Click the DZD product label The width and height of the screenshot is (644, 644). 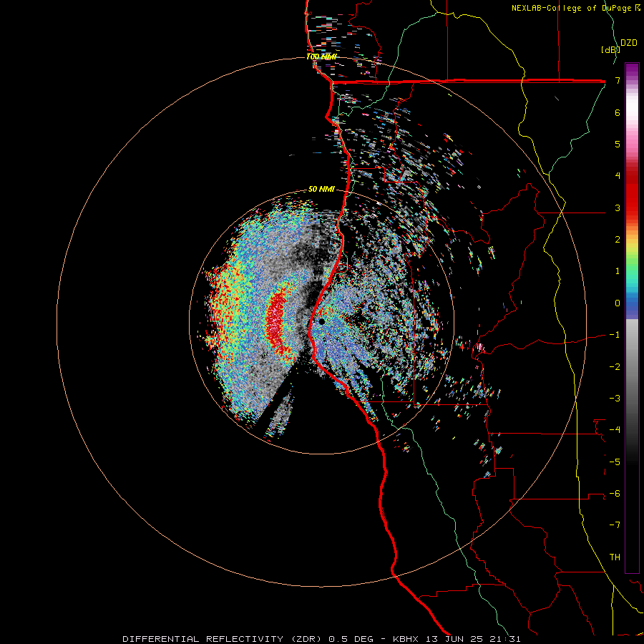click(x=629, y=43)
